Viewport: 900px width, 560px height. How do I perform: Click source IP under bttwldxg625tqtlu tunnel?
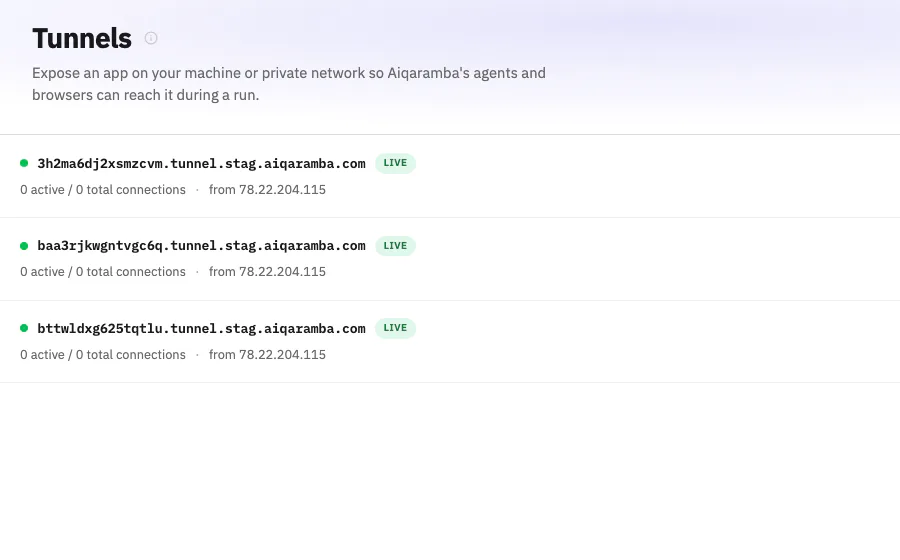[x=267, y=355]
